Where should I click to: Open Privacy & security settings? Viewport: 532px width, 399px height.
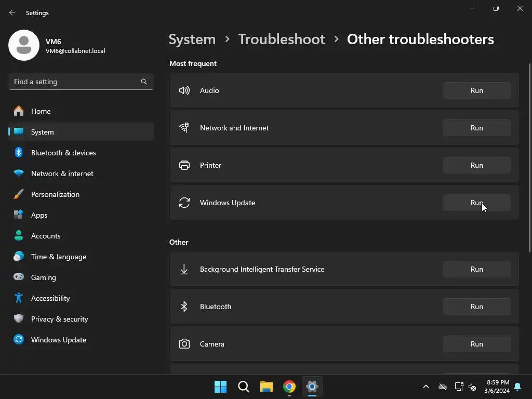point(81,319)
